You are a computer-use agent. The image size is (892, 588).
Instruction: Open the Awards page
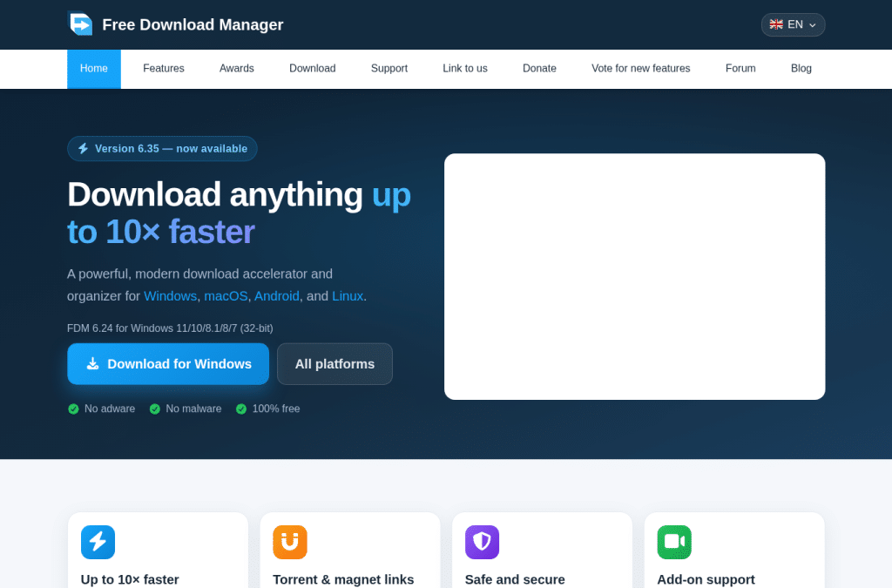pyautogui.click(x=237, y=68)
